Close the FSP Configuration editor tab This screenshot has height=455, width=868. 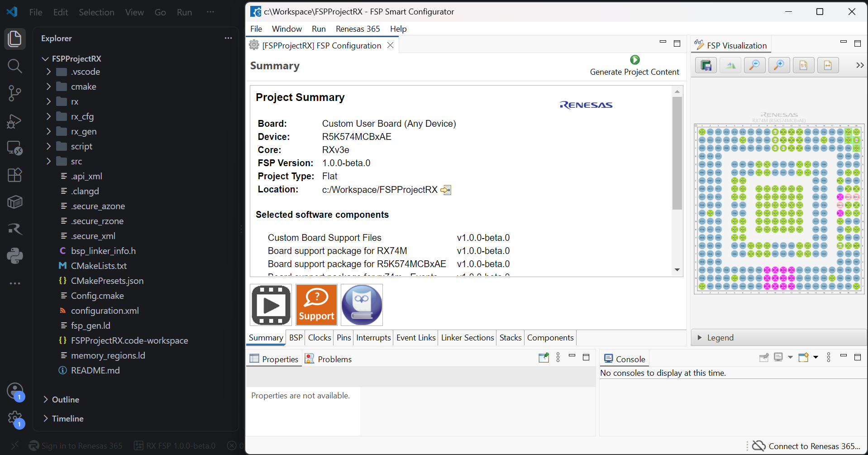tap(390, 45)
